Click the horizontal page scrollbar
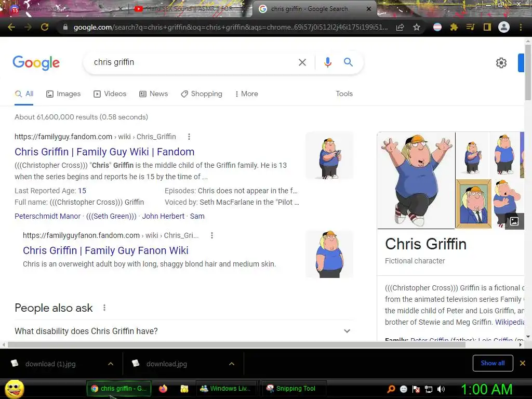This screenshot has height=399, width=532. (x=236, y=345)
